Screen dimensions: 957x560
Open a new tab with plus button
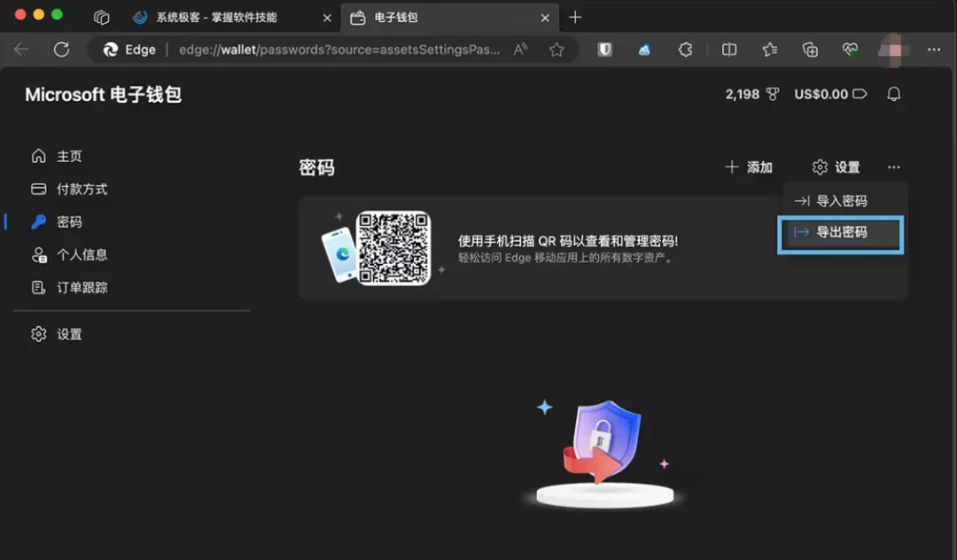[575, 17]
